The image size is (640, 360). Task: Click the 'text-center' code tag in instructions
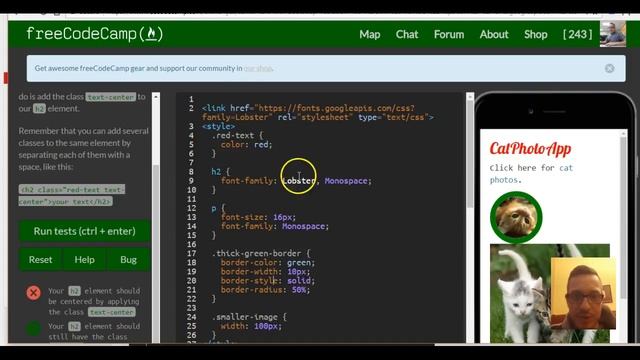tap(111, 97)
